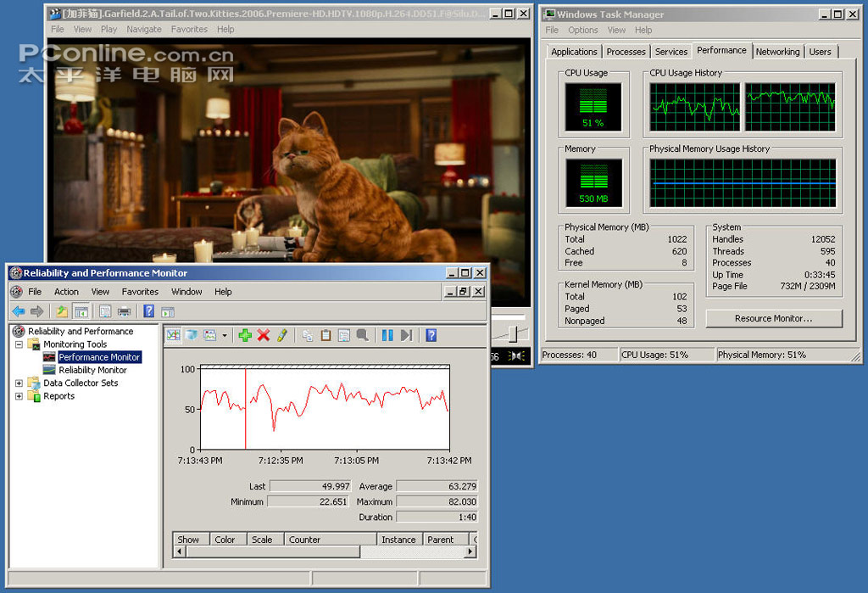868x593 pixels.
Task: Click the counter list scroll-right arrow
Action: click(470, 551)
